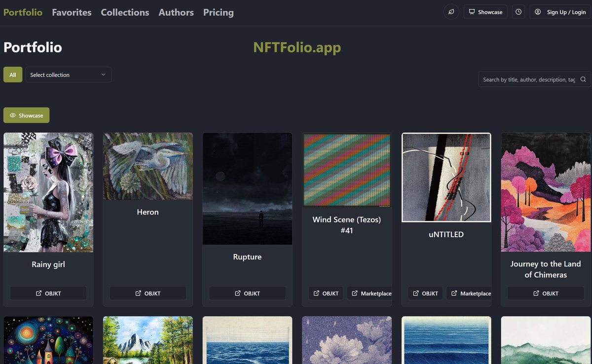This screenshot has height=364, width=592.
Task: Click the Sign Up / Login button
Action: point(560,11)
